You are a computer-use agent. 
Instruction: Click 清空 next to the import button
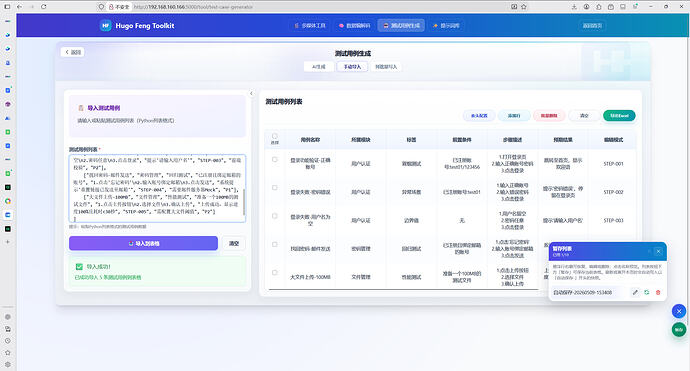pos(234,243)
